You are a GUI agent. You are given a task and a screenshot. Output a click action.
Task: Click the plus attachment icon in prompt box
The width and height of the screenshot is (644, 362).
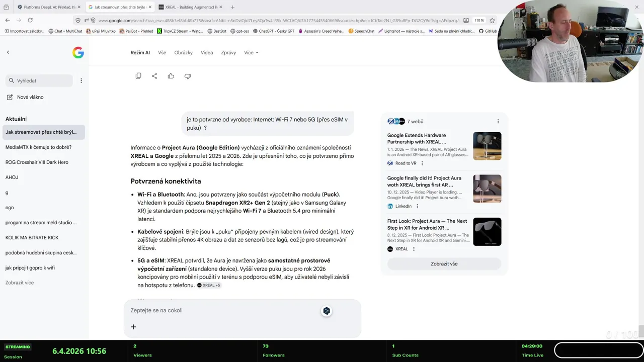tap(133, 327)
